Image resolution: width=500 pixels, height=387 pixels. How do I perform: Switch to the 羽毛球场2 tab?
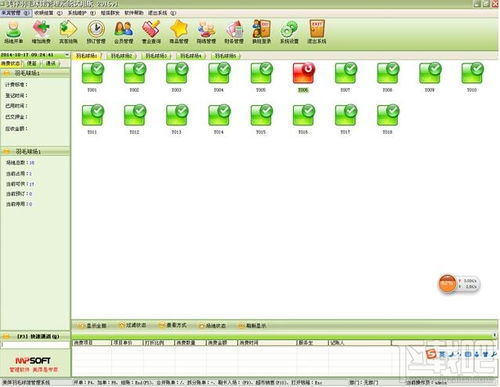121,56
